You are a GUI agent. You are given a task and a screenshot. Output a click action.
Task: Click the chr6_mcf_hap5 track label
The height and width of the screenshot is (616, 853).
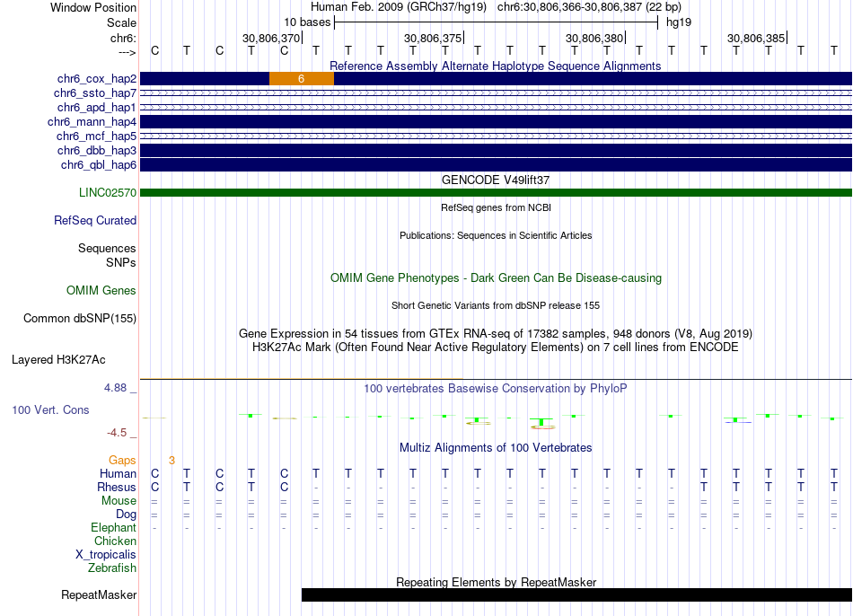(96, 136)
